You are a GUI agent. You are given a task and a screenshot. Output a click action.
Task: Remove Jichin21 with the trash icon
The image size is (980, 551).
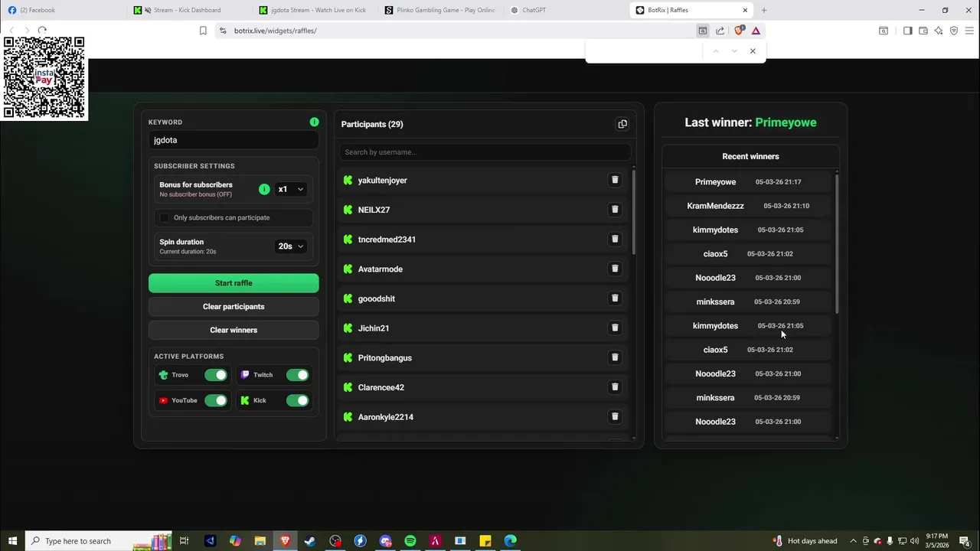615,328
